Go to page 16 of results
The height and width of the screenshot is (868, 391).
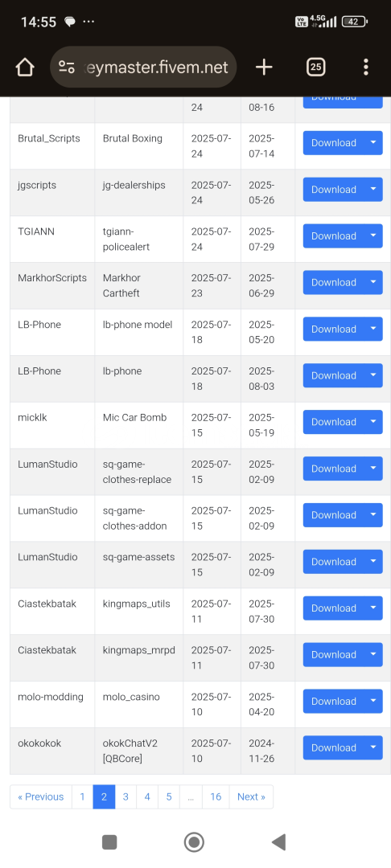pyautogui.click(x=216, y=796)
